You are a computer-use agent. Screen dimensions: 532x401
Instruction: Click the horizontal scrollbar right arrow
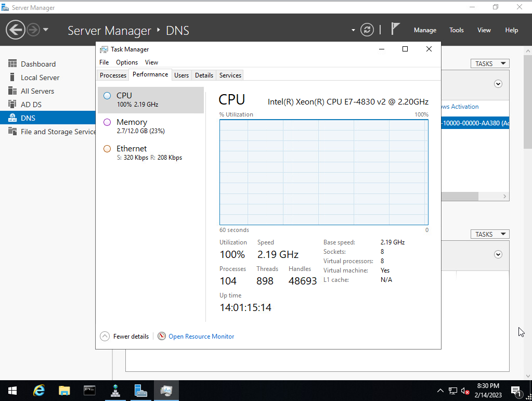[504, 197]
